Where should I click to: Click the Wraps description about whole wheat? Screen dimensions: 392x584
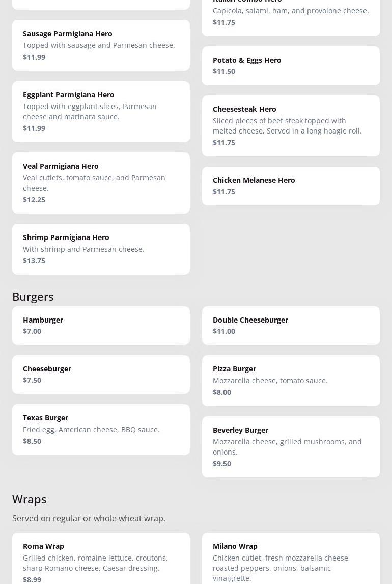[89, 518]
